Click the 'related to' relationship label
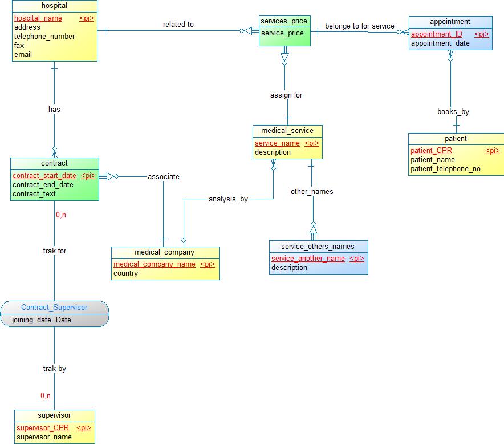 [178, 25]
